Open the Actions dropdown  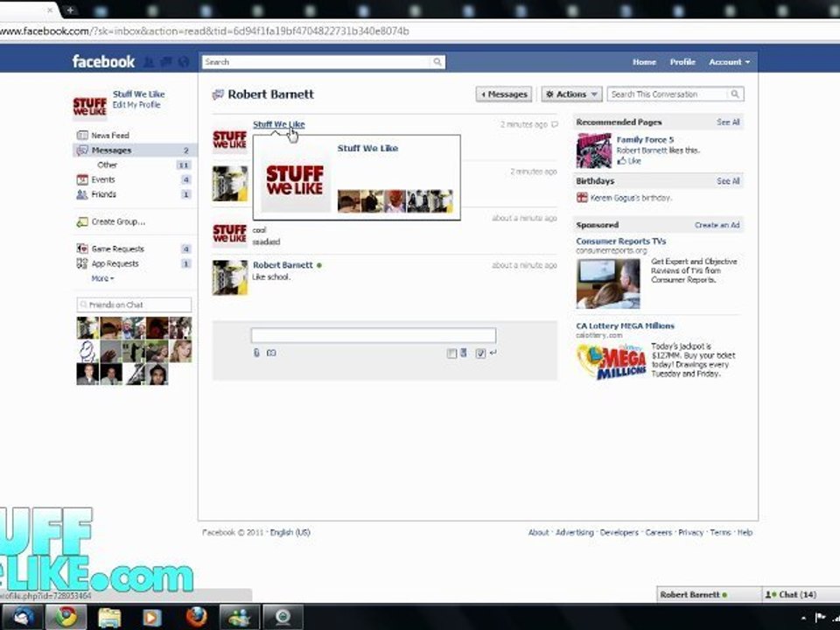tap(571, 94)
